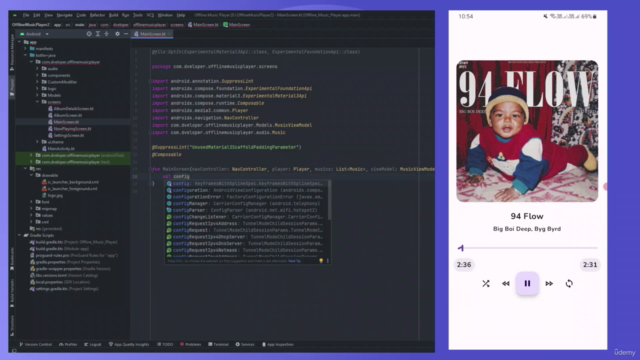Image resolution: width=640 pixels, height=360 pixels.
Task: Open the Version Control tool window
Action: coord(36,344)
